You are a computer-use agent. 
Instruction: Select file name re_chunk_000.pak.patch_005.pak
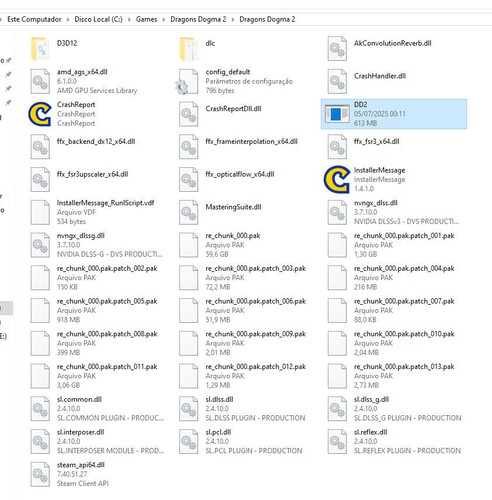pyautogui.click(x=107, y=301)
